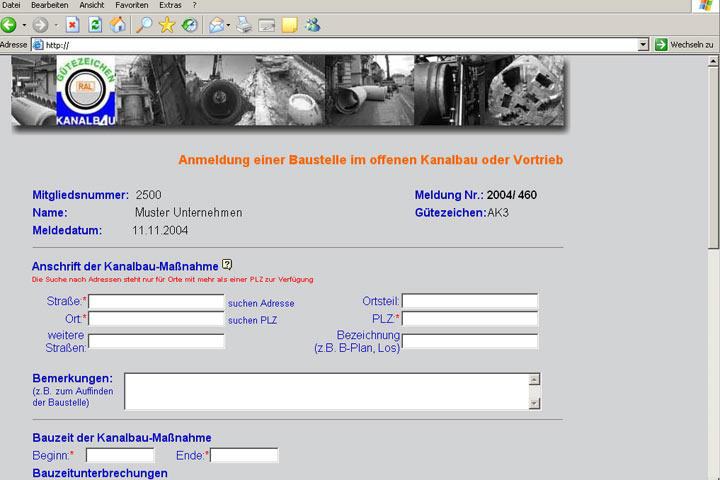Open the Mail toolbar icon

(x=216, y=25)
